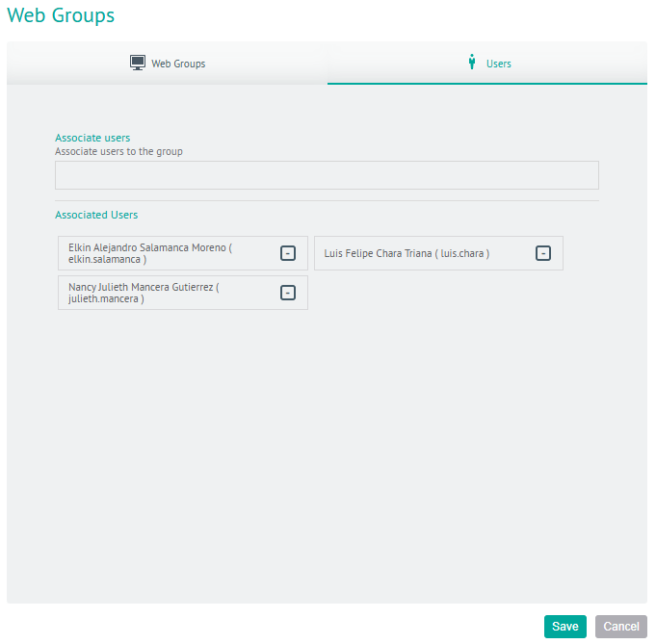
Task: Click the 'Associate users' teal heading
Action: [92, 138]
